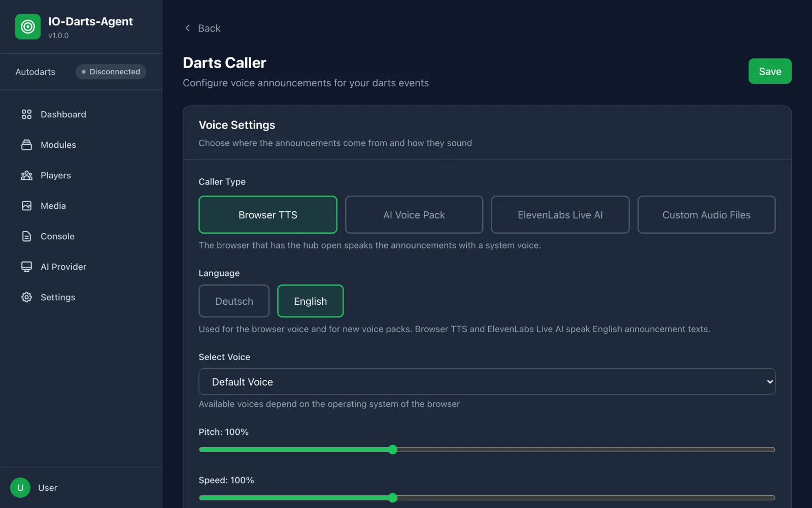This screenshot has height=508, width=812.
Task: Go Back to previous page
Action: 202,28
